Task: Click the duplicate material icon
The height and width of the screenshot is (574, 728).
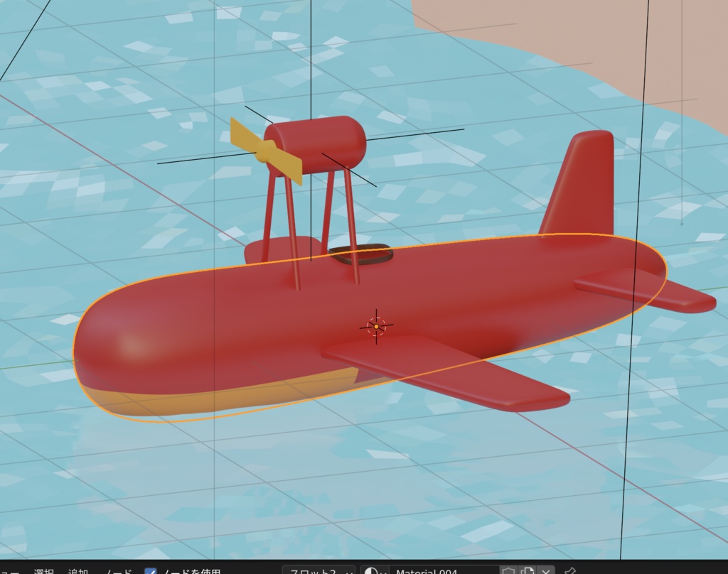Action: click(x=527, y=570)
